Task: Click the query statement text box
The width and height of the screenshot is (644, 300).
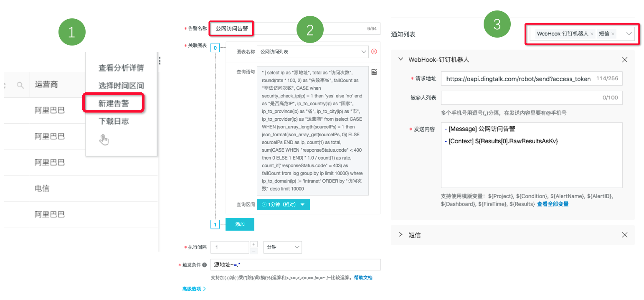Action: click(312, 130)
